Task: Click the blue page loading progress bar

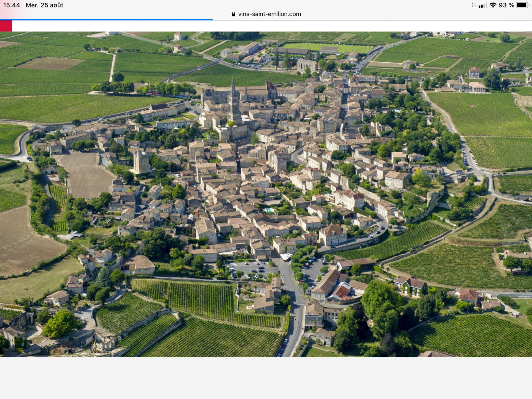Action: [x=106, y=19]
